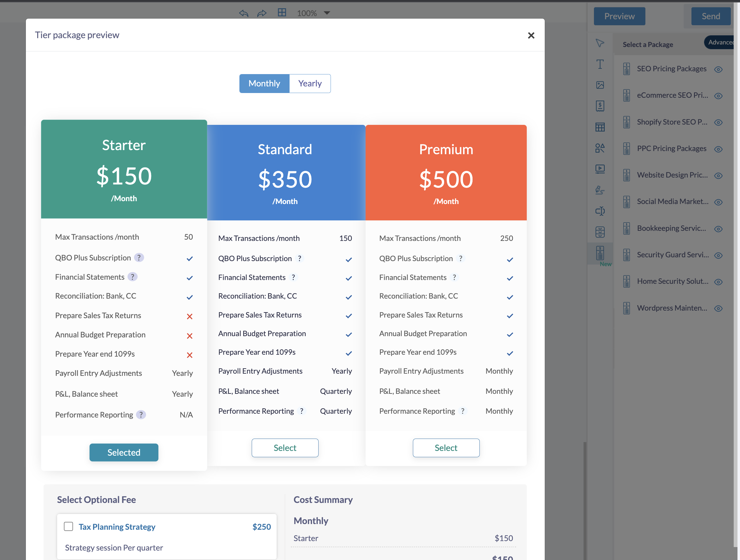Select the Image tool icon
The width and height of the screenshot is (740, 560).
600,85
